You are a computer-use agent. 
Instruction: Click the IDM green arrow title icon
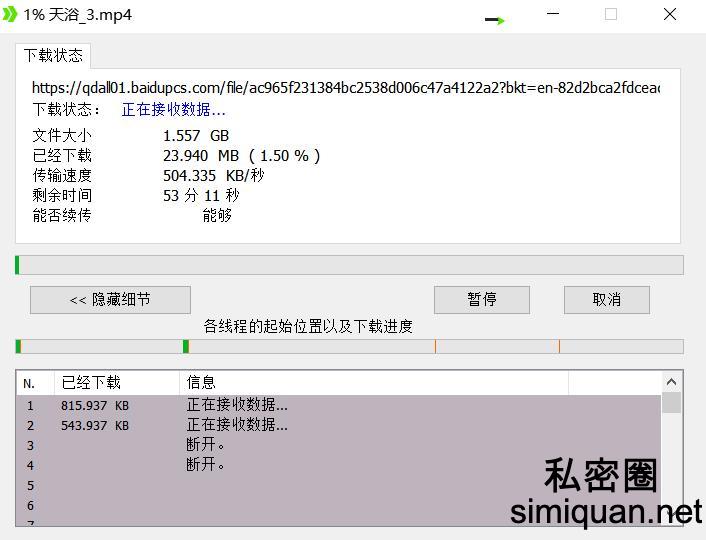pyautogui.click(x=11, y=15)
